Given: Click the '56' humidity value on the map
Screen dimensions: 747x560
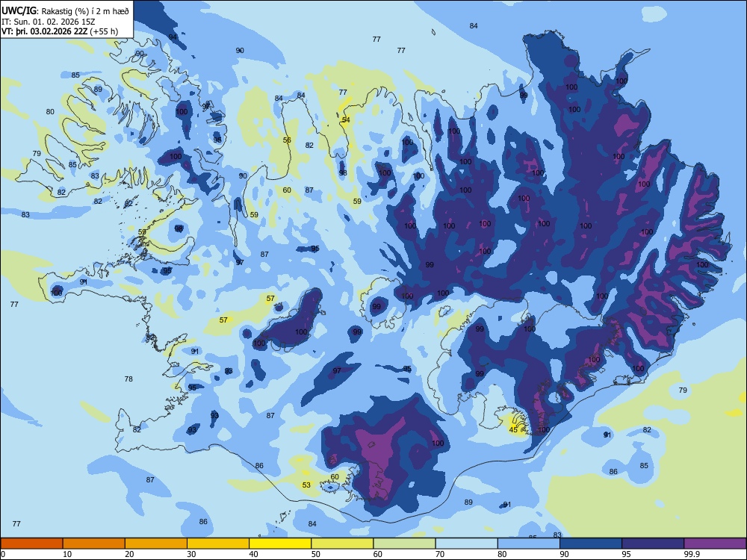Looking at the screenshot, I should 287,140.
